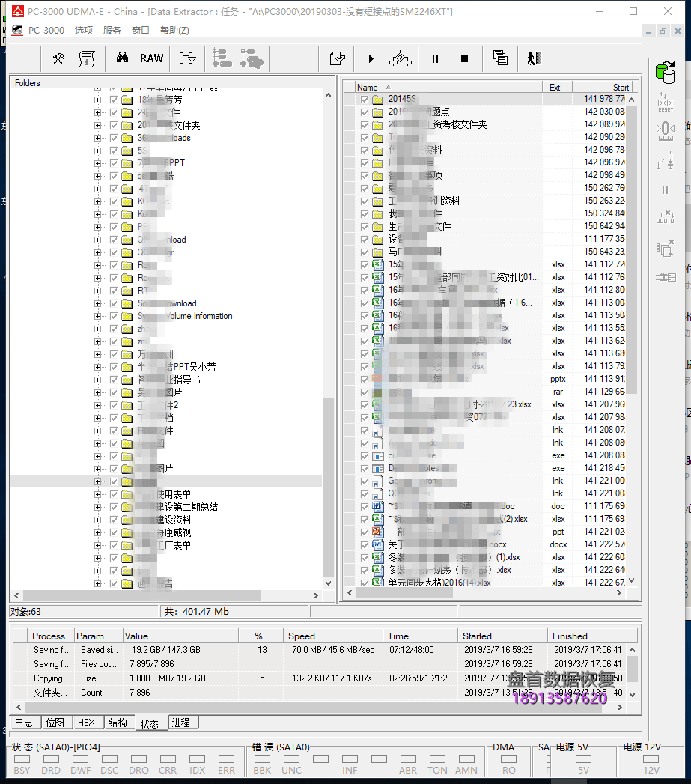Viewport: 691px width, 784px height.
Task: Click the script/task notes toolbar icon
Action: (x=87, y=58)
